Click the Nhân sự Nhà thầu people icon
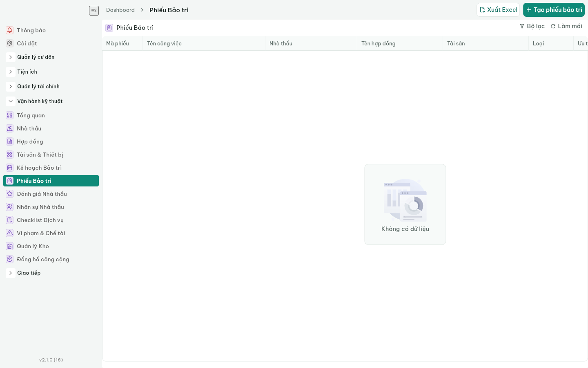Screen dimensions: 588x368 pyautogui.click(x=10, y=207)
